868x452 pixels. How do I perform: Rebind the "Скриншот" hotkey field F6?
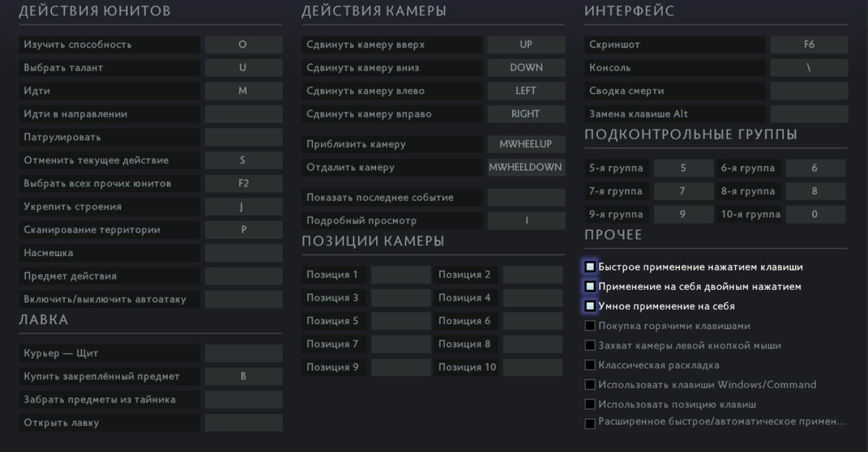809,45
